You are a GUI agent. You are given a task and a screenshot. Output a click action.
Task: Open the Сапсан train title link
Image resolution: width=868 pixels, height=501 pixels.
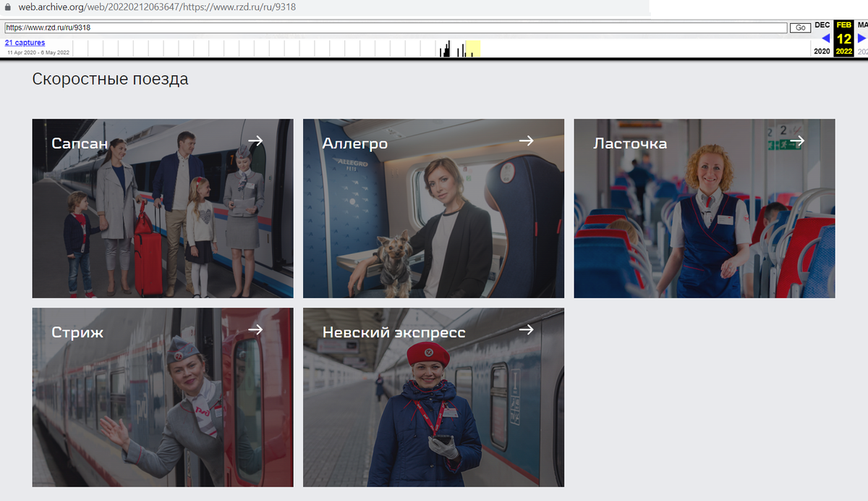tap(80, 143)
